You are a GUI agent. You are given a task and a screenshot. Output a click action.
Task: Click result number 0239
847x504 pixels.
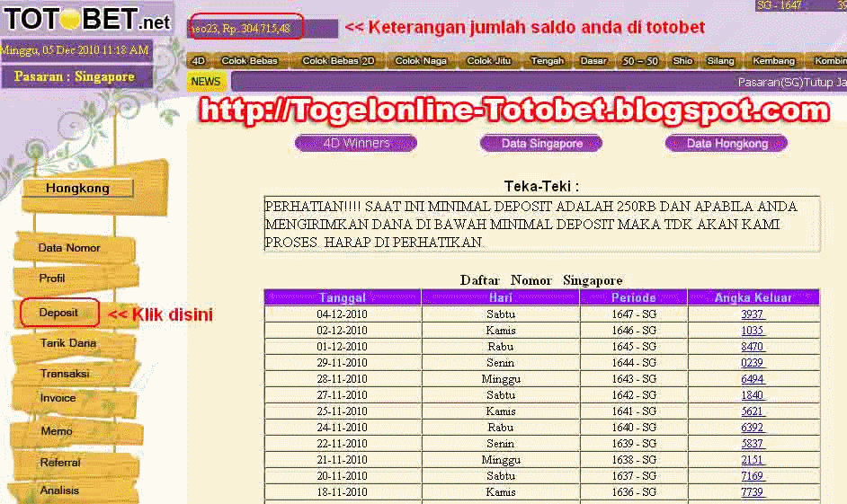point(753,363)
